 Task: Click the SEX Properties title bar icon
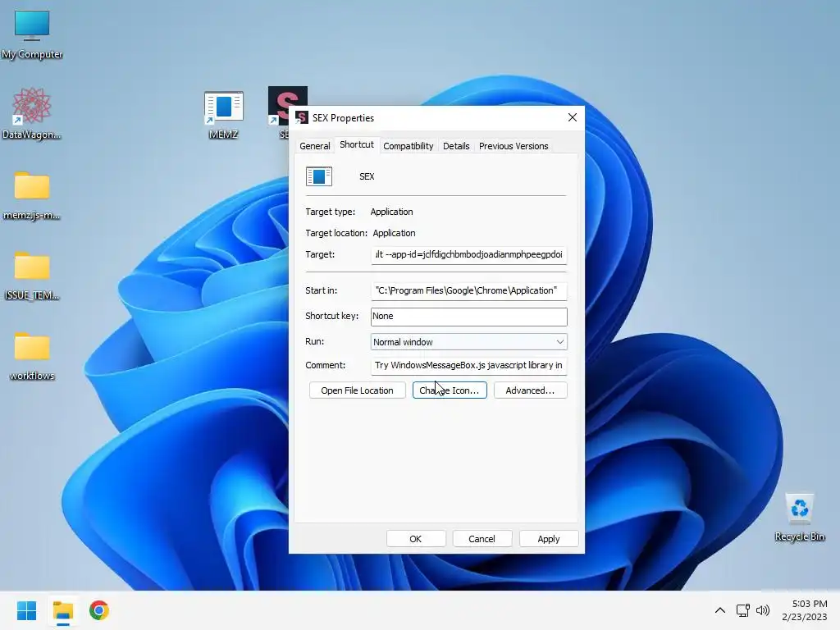coord(302,118)
